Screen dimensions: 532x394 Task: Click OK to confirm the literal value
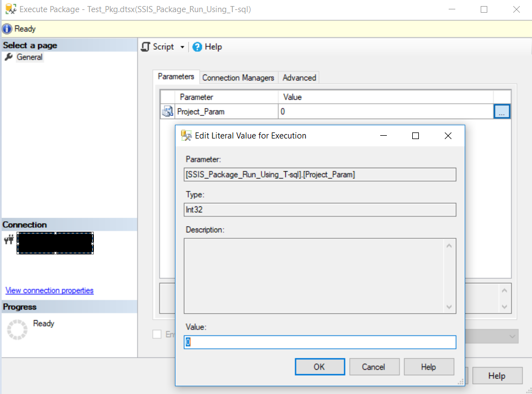point(320,366)
